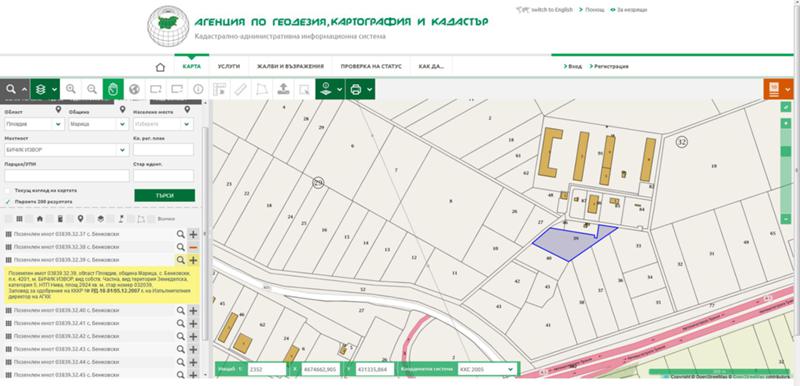The width and height of the screenshot is (800, 386).
Task: Open the Община dropdown
Action: (98, 124)
